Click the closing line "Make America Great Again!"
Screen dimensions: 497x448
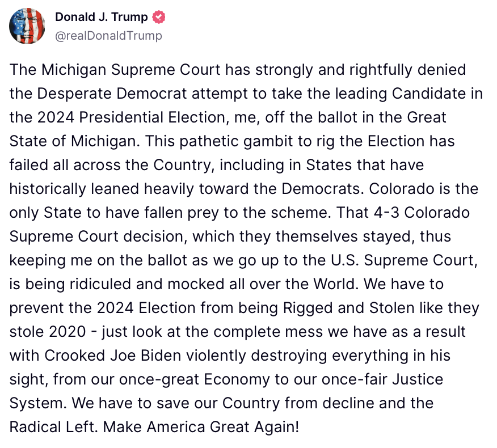[x=201, y=427]
